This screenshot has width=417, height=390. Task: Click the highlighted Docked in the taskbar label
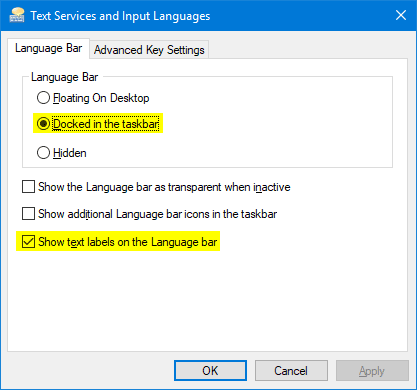coord(106,124)
